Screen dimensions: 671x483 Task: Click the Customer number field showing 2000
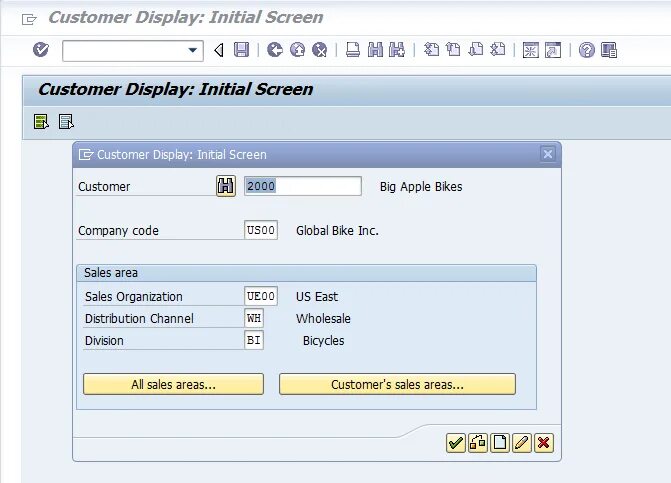click(303, 186)
